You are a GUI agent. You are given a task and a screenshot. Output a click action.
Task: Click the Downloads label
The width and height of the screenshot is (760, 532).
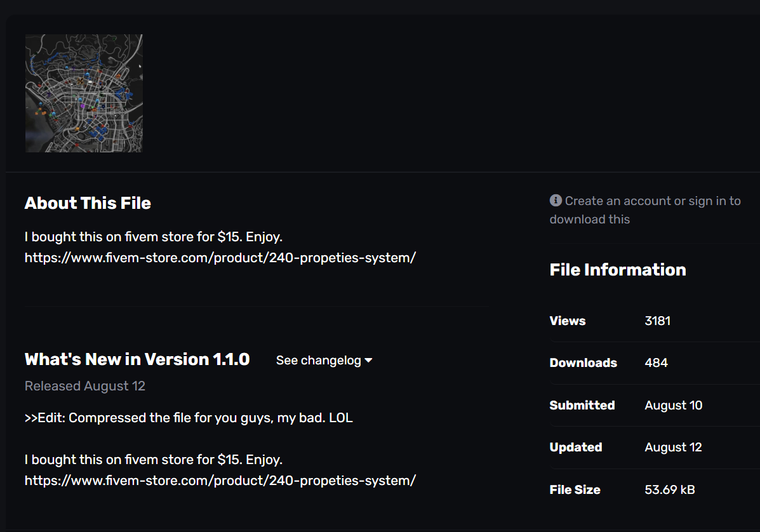point(583,363)
